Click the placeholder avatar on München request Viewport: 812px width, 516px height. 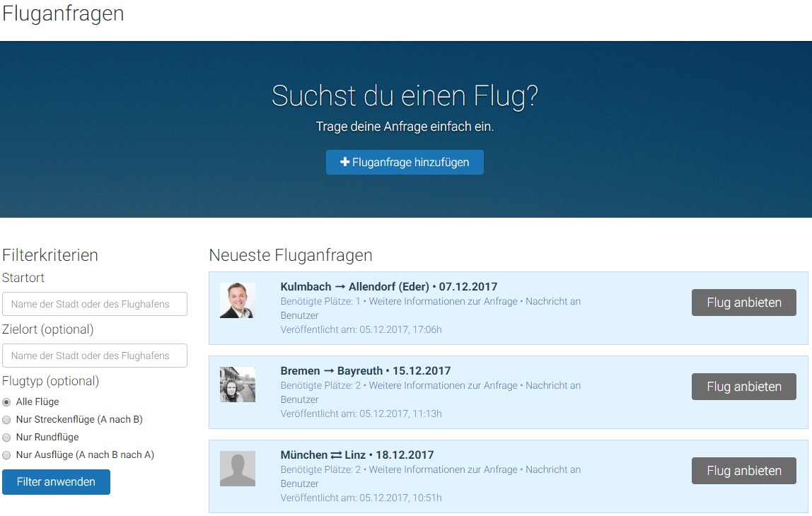click(x=237, y=468)
